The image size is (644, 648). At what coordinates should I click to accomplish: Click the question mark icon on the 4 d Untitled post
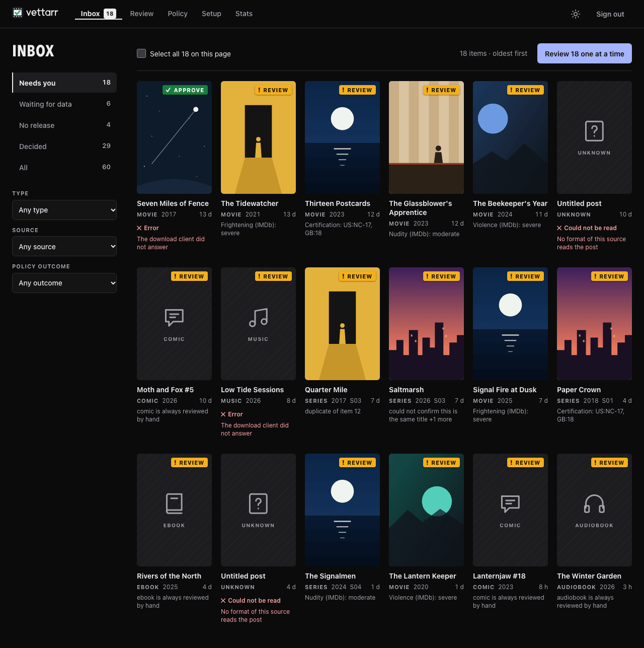pos(258,503)
